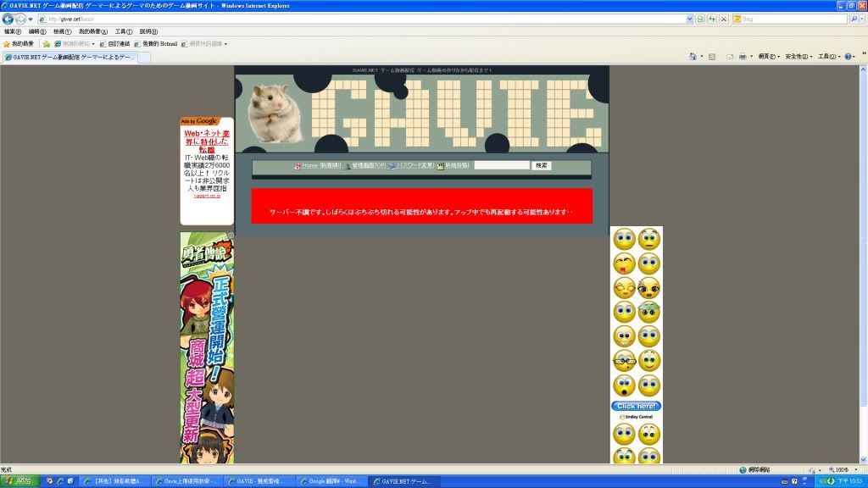868x488 pixels.
Task: Click the Smiley Central logo text
Action: click(636, 417)
